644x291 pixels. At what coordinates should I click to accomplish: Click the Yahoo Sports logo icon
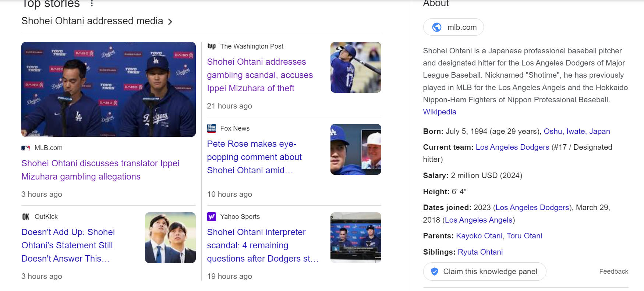coord(212,217)
